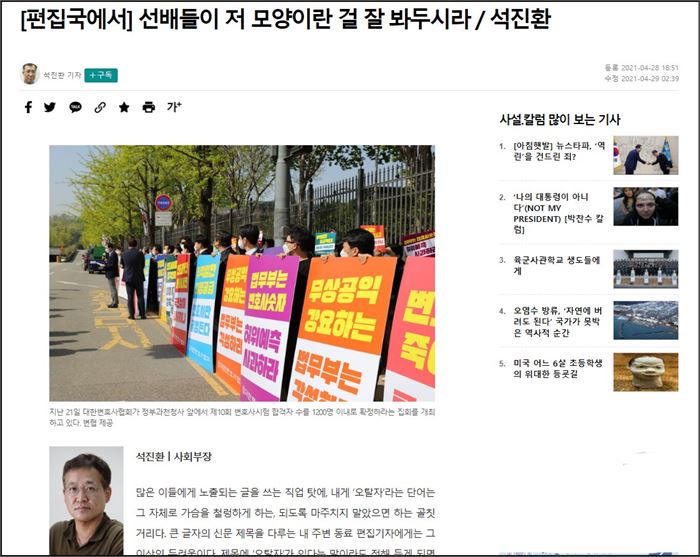Open reporter name link 석진환 기자
This screenshot has height=557, width=700.
tap(61, 75)
